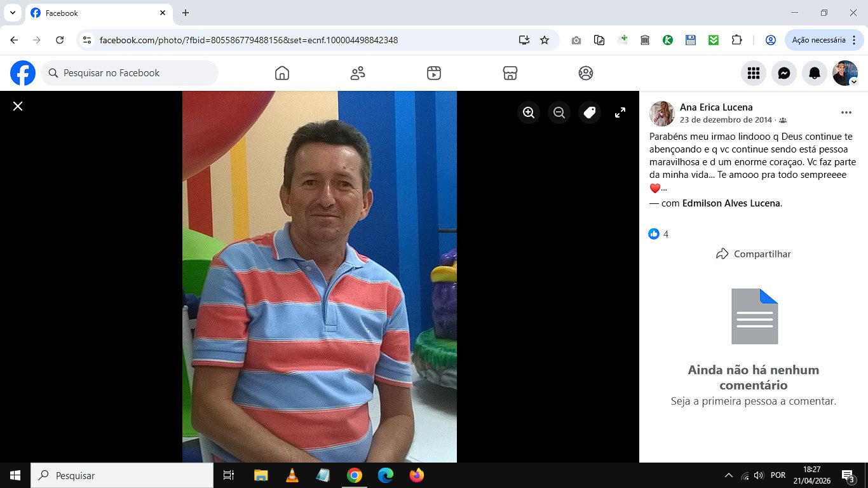Go to Facebook Home tab
Screen dimensions: 868x488
click(x=282, y=73)
